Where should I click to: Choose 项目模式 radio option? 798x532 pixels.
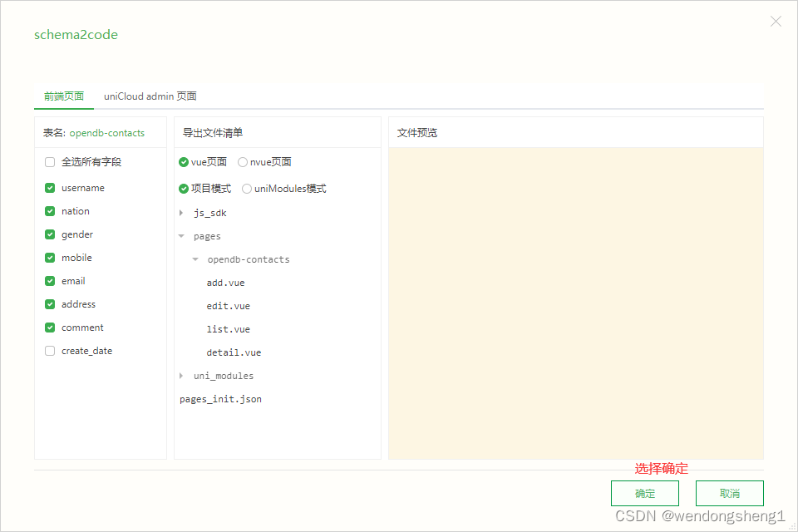click(x=184, y=189)
